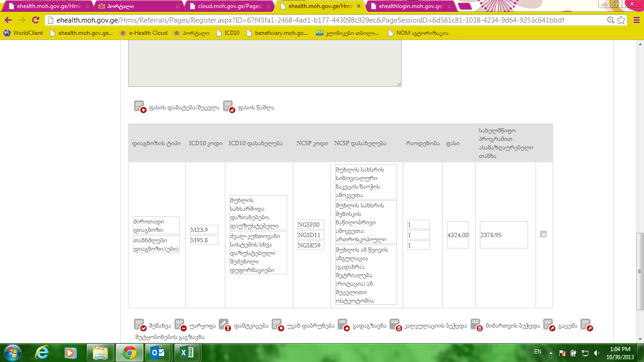This screenshot has height=362, width=644.
Task: Click the დამტკიცება (approve) icon
Action: 224,325
